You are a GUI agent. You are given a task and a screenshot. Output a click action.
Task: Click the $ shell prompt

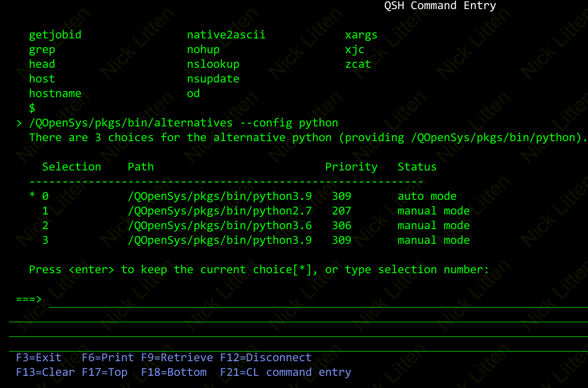(x=32, y=108)
